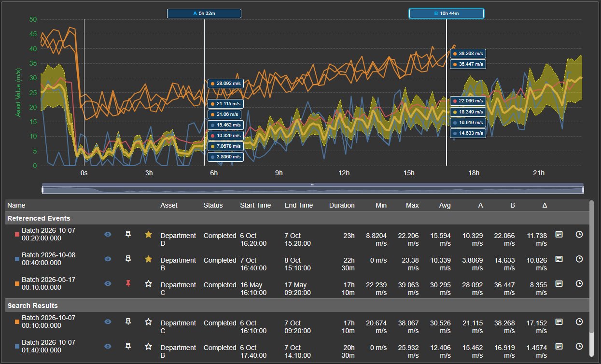Unpin the red-pinned Batch 2026-05-17 event
Screen dimensions: 601x364
pyautogui.click(x=128, y=283)
